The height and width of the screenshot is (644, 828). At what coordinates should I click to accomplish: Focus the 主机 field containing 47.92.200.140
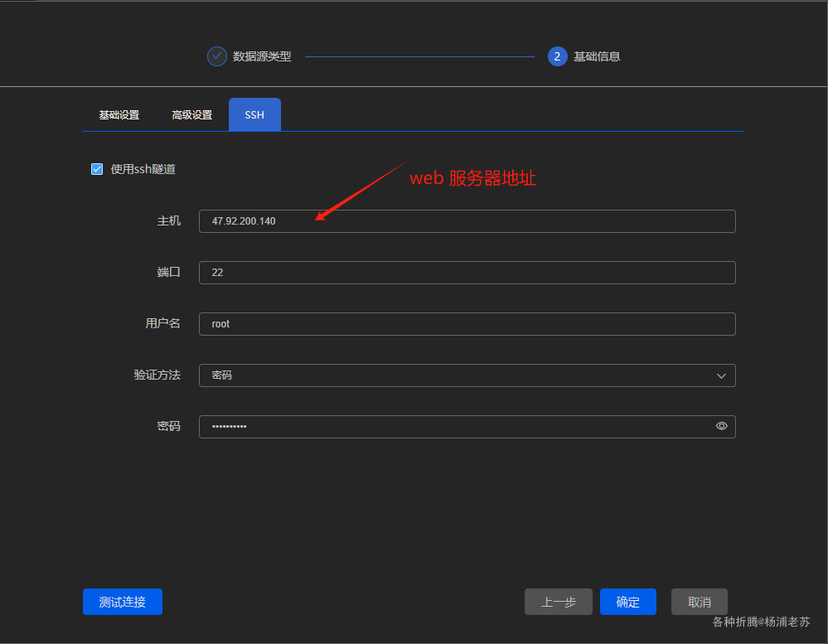click(x=467, y=221)
